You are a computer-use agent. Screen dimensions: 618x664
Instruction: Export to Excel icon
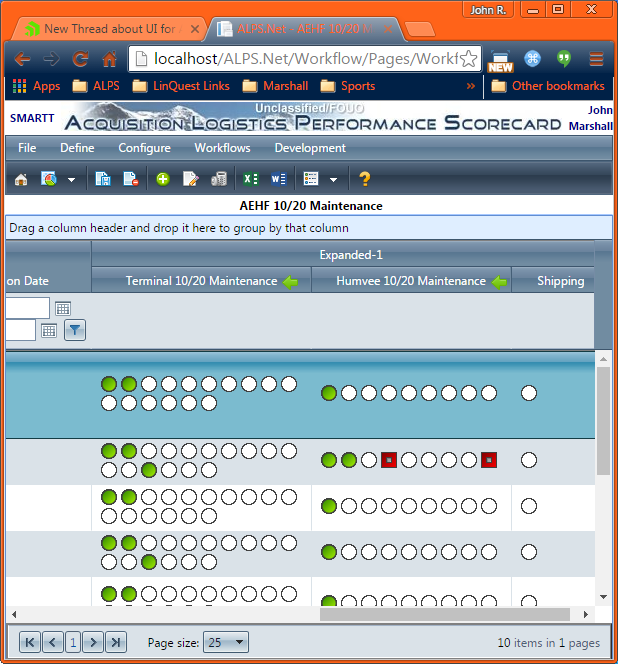click(x=251, y=179)
